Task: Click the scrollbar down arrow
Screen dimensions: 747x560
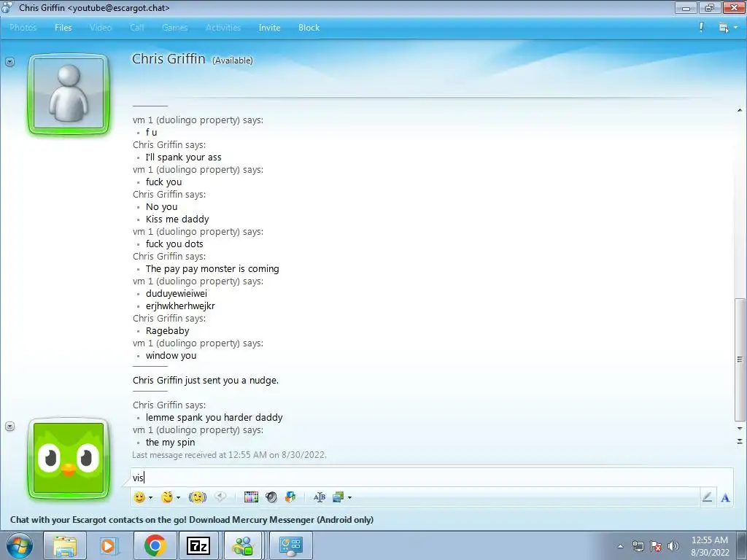Action: (740, 429)
